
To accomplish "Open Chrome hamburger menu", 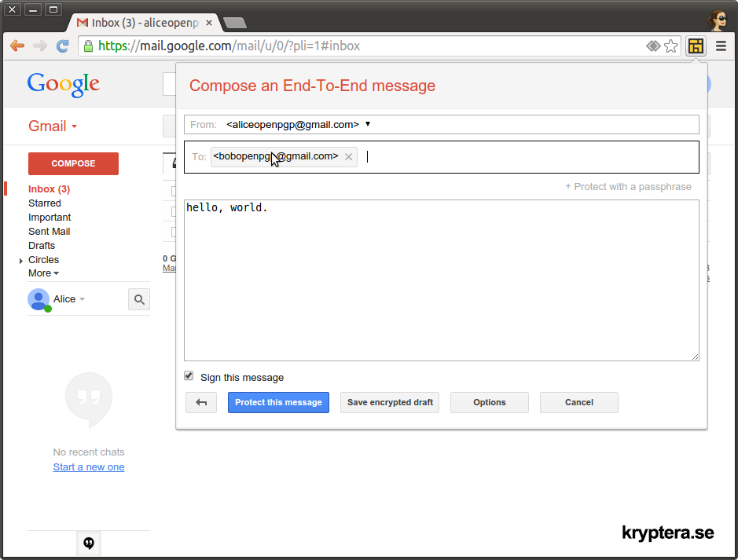I will click(x=721, y=46).
